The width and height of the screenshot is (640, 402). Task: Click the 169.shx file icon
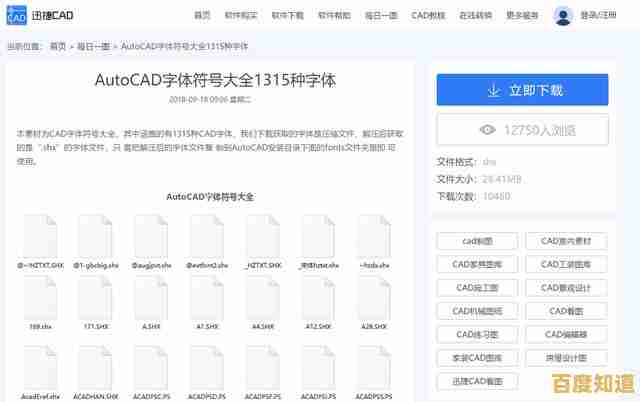[40, 296]
